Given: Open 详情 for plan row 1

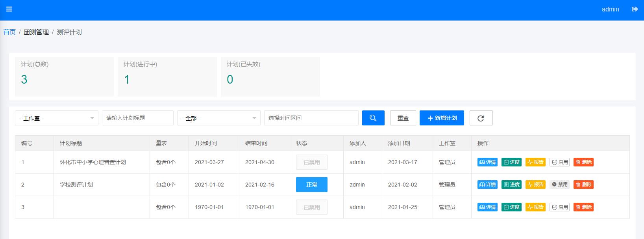Looking at the screenshot, I should point(487,162).
